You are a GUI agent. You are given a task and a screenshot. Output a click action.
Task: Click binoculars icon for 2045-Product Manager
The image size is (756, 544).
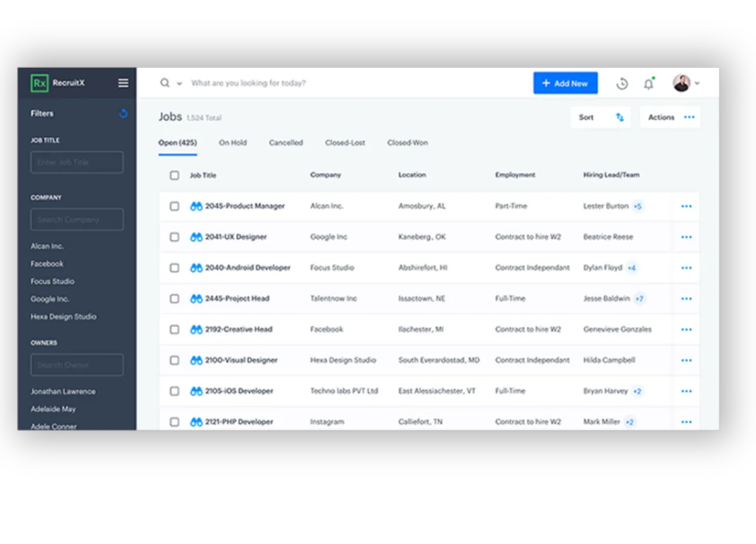197,206
